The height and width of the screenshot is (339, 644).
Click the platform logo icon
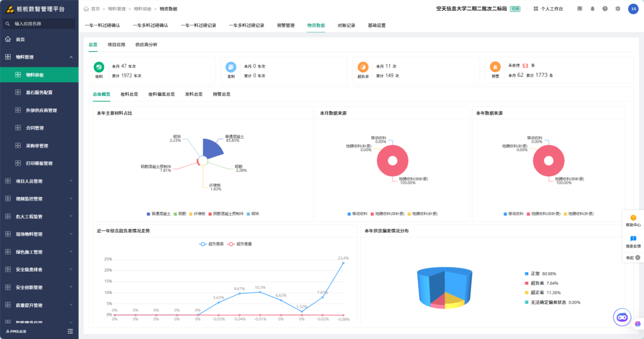click(x=10, y=9)
